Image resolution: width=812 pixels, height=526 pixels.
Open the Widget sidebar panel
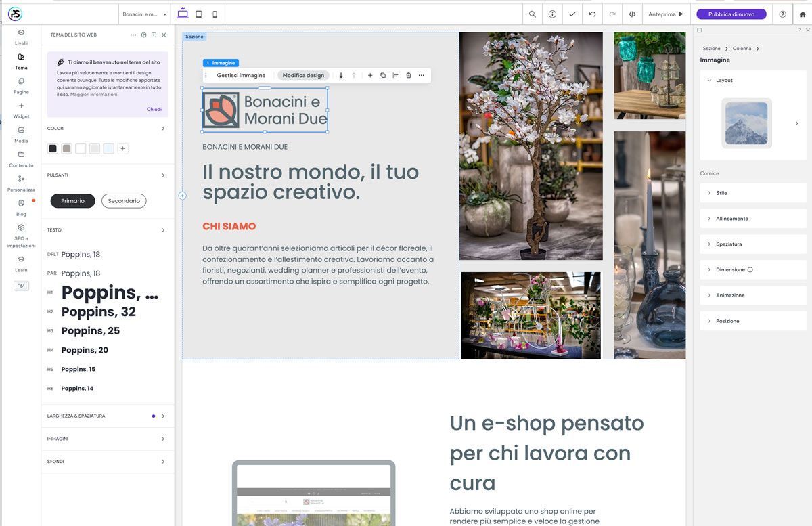[21, 110]
